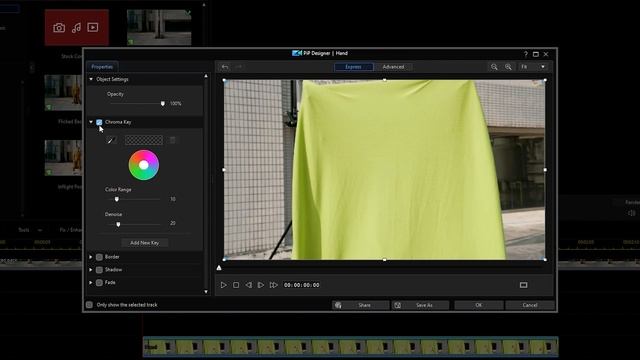640x360 pixels.
Task: Click the Save As icon
Action: 398,305
